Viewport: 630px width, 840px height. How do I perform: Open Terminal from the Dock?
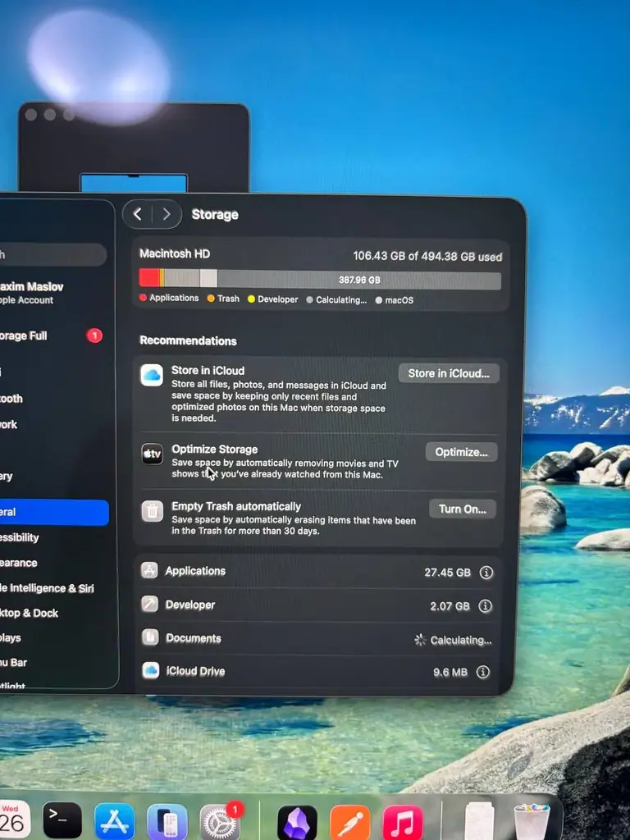[62, 820]
